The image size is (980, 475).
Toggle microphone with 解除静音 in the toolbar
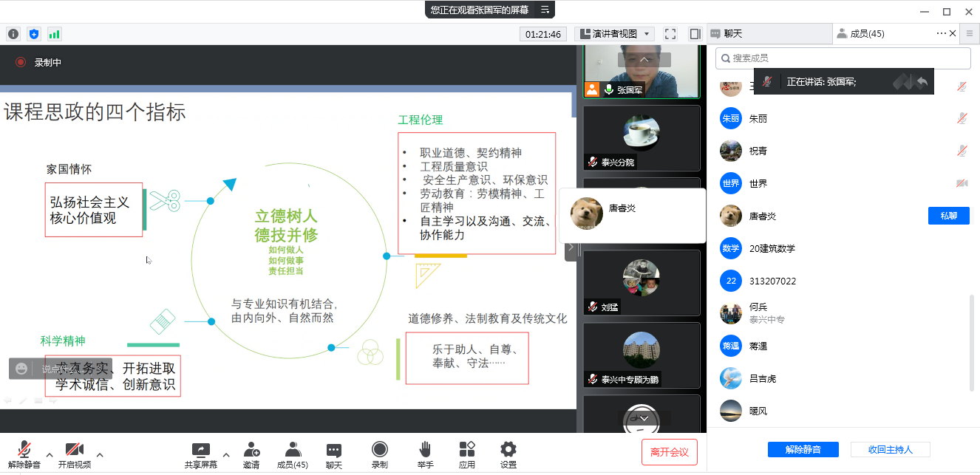(x=24, y=455)
